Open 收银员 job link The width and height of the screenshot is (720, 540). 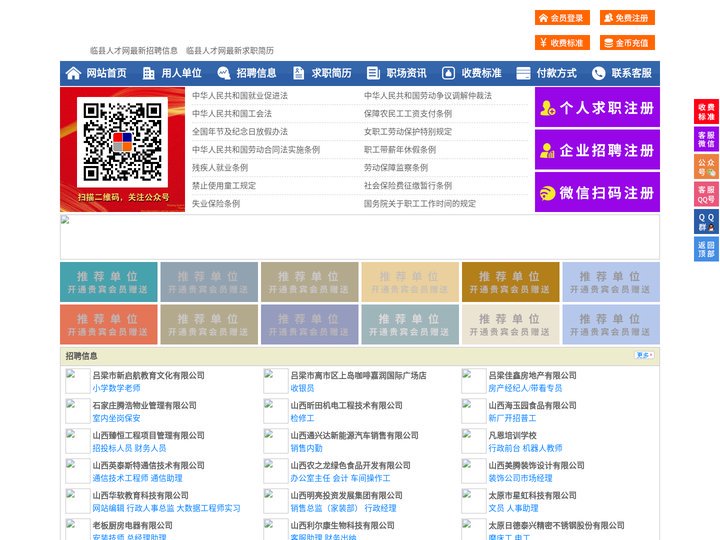302,388
